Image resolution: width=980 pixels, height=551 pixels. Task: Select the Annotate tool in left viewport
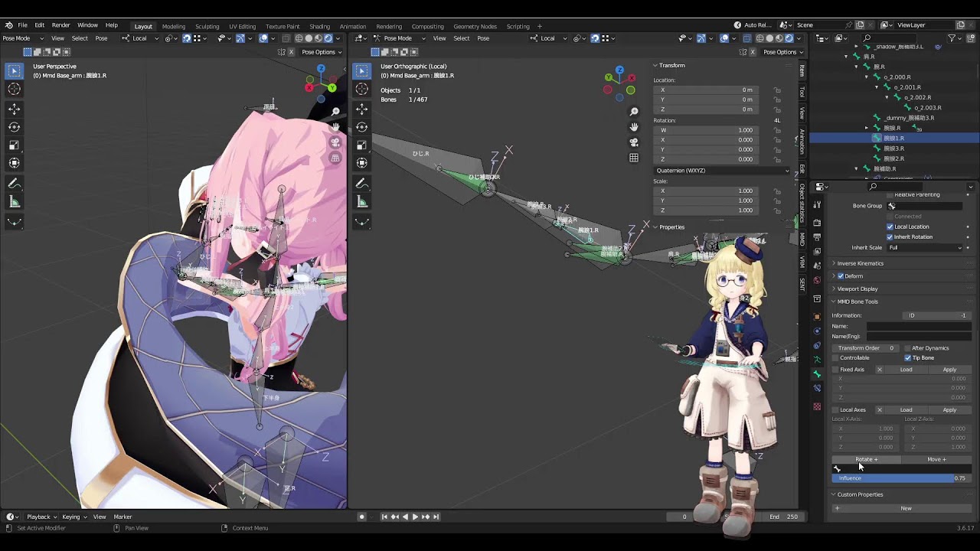pyautogui.click(x=14, y=184)
